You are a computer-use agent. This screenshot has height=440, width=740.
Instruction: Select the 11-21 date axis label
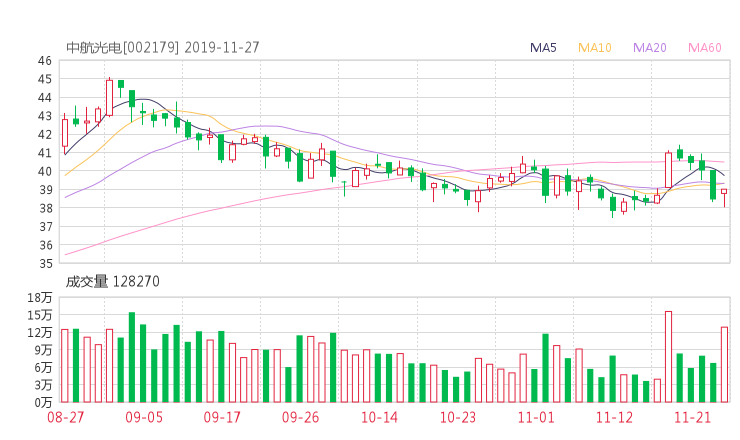tap(692, 417)
